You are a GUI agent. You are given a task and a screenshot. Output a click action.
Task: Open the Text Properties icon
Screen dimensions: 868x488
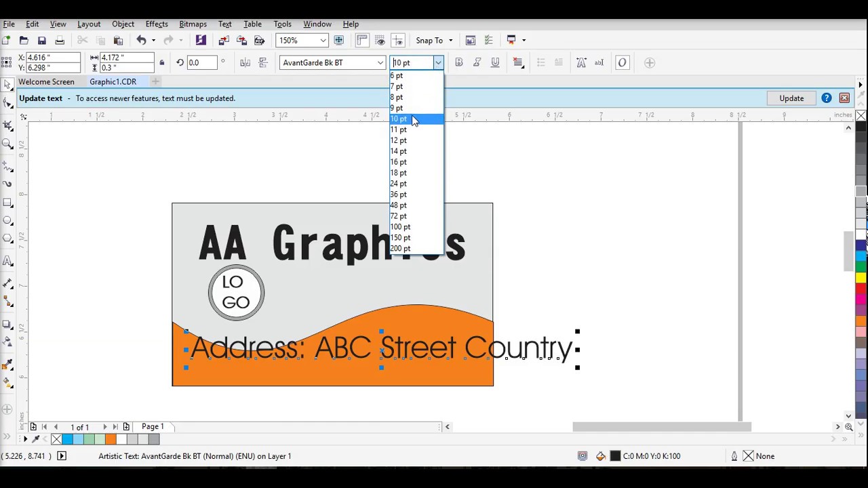pos(581,63)
